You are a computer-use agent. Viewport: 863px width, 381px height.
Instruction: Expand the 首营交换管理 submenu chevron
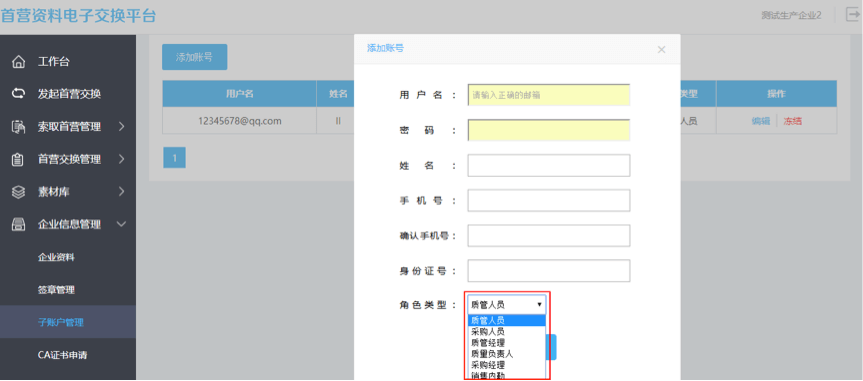click(122, 160)
